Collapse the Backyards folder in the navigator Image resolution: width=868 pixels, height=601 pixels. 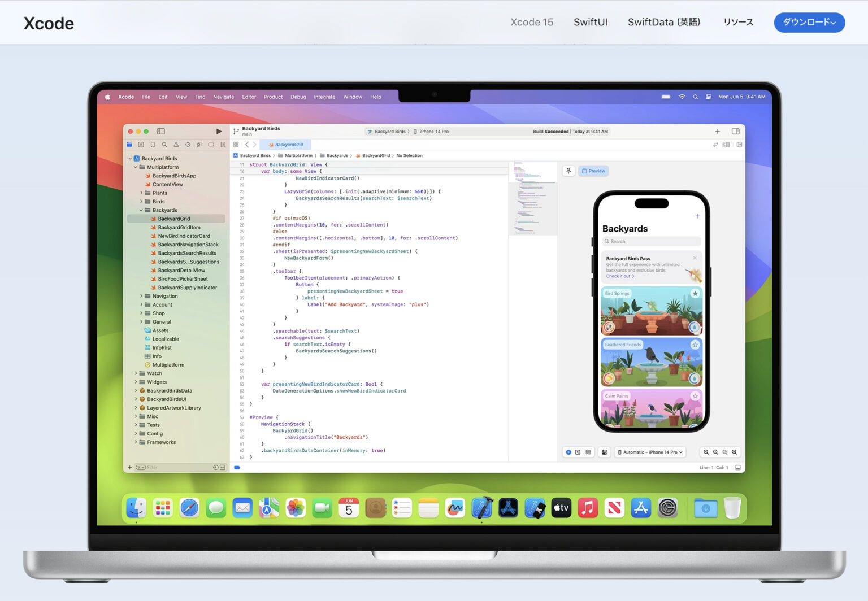(141, 210)
